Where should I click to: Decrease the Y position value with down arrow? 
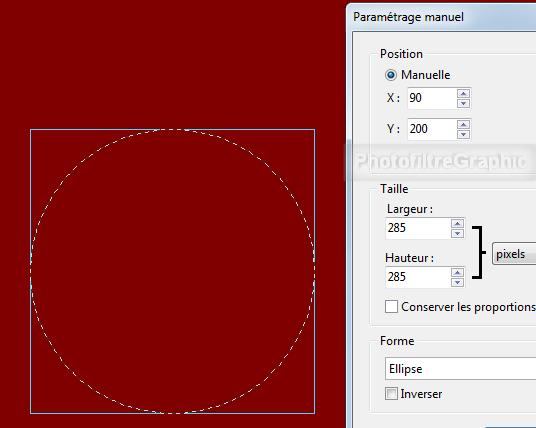(x=463, y=134)
